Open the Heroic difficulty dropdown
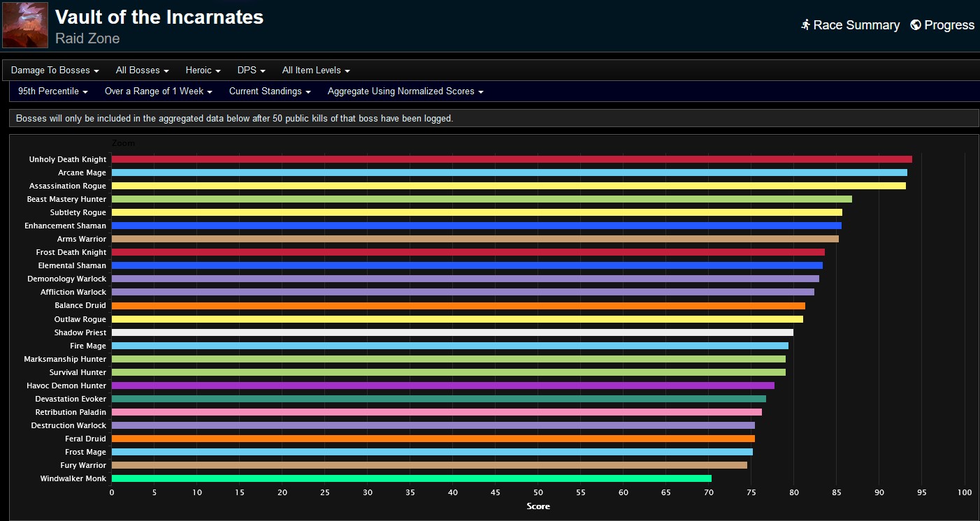Image resolution: width=980 pixels, height=521 pixels. click(x=202, y=70)
